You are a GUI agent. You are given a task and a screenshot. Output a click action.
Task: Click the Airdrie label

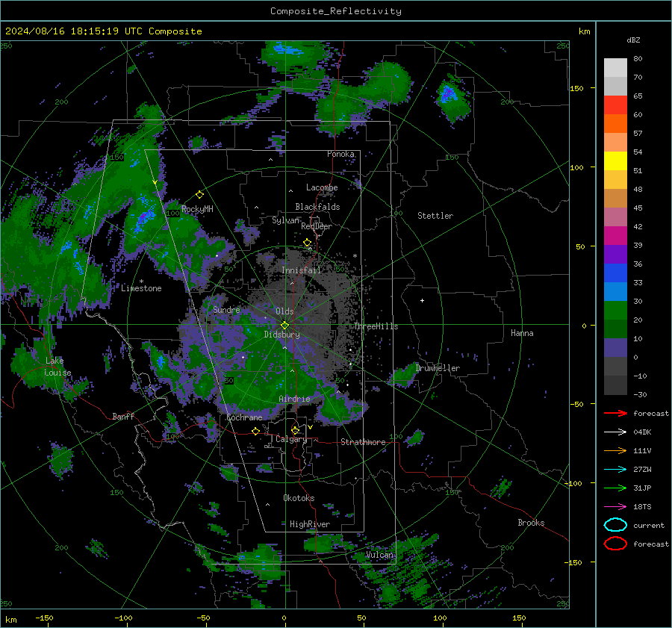point(294,399)
